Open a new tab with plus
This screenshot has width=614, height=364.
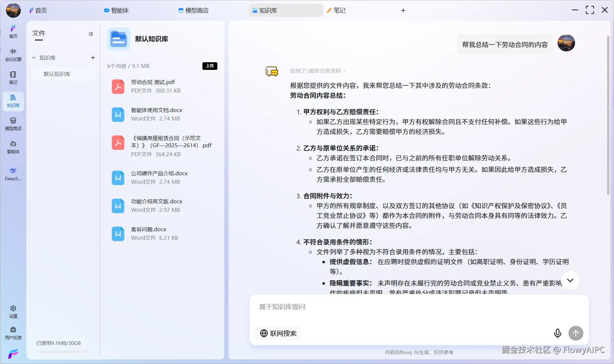pos(403,11)
